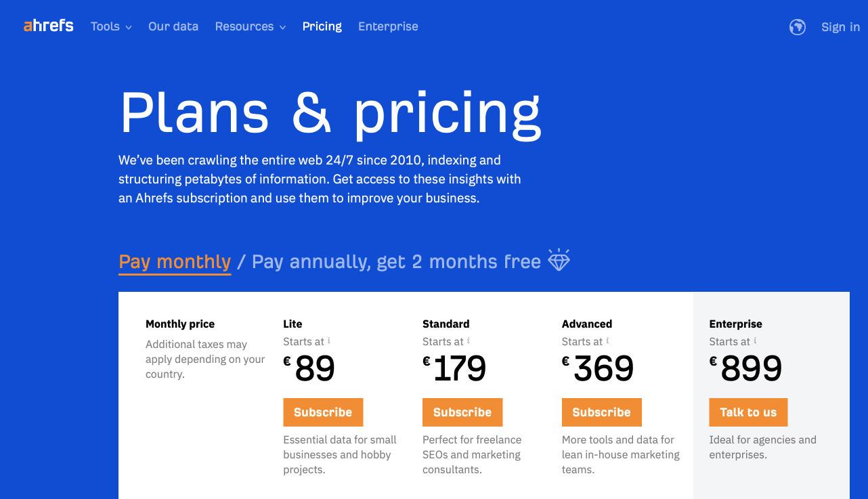The image size is (868, 499).
Task: Click the diamond icon beside annual billing
Action: pos(559,260)
